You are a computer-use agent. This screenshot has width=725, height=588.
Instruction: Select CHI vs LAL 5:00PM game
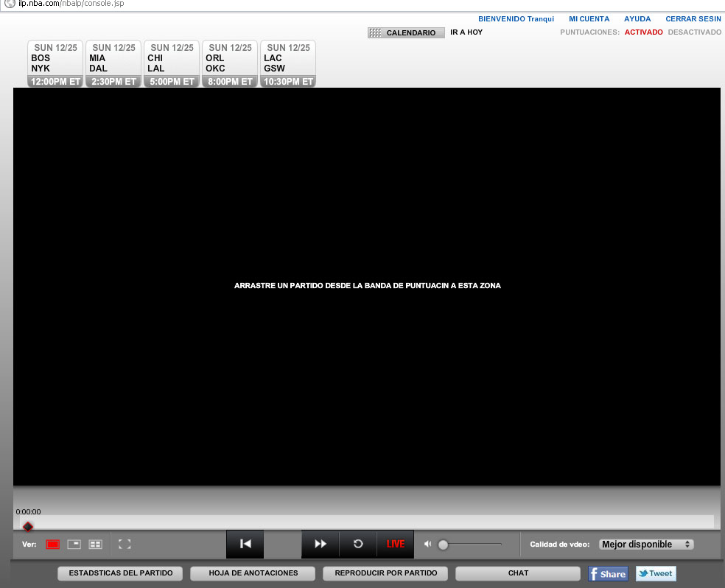tap(172, 64)
